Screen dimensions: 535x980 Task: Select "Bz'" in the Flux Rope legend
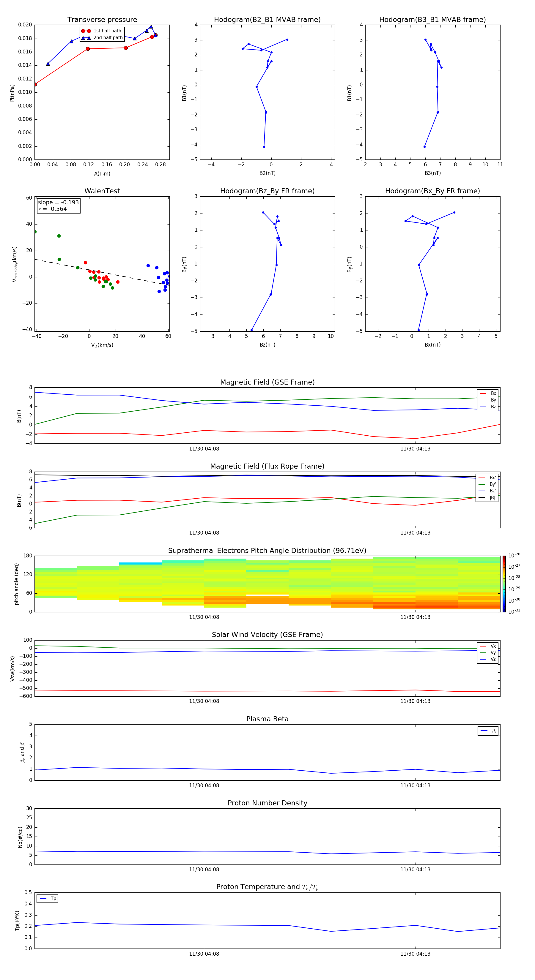pos(487,491)
